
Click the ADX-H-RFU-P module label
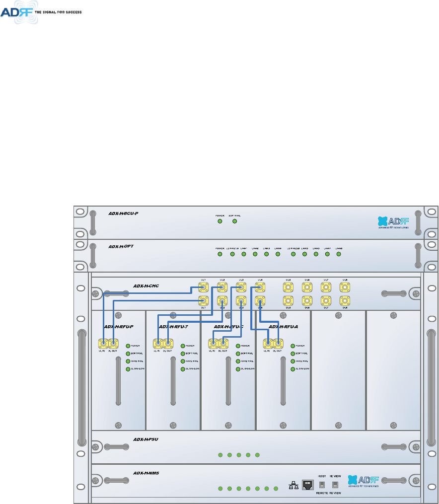click(119, 327)
